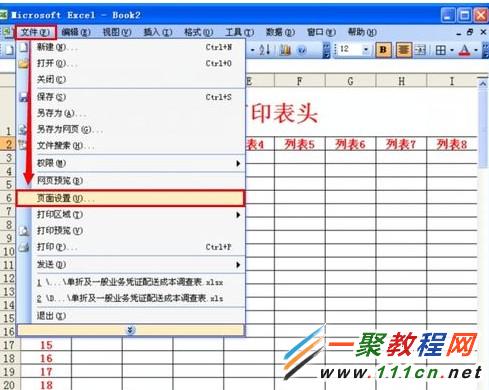Click cell with text 列表6

(x=350, y=144)
